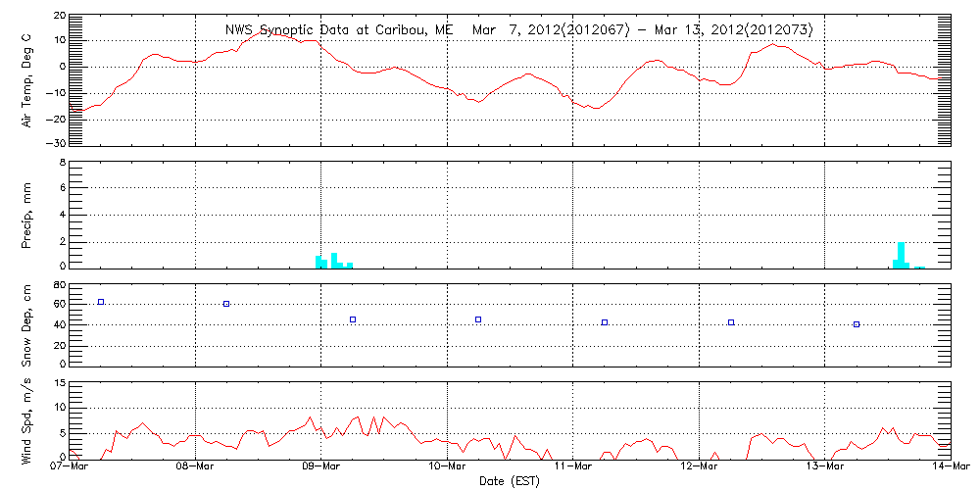This screenshot has width=980, height=490.
Task: Click the '10-Mar' date tick label
Action: (x=447, y=467)
